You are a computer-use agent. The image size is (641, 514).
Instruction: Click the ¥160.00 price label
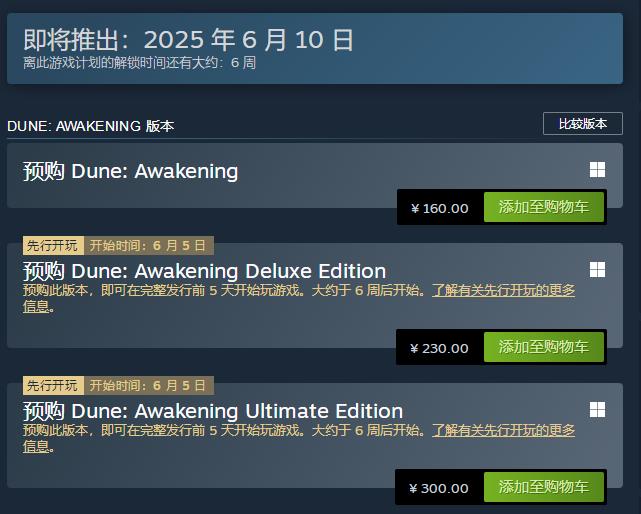(x=439, y=208)
